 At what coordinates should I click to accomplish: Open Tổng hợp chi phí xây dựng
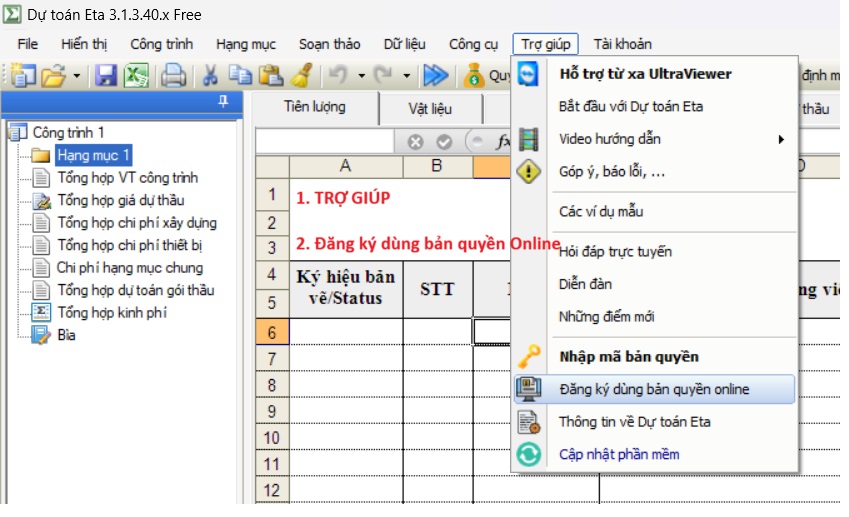[137, 223]
